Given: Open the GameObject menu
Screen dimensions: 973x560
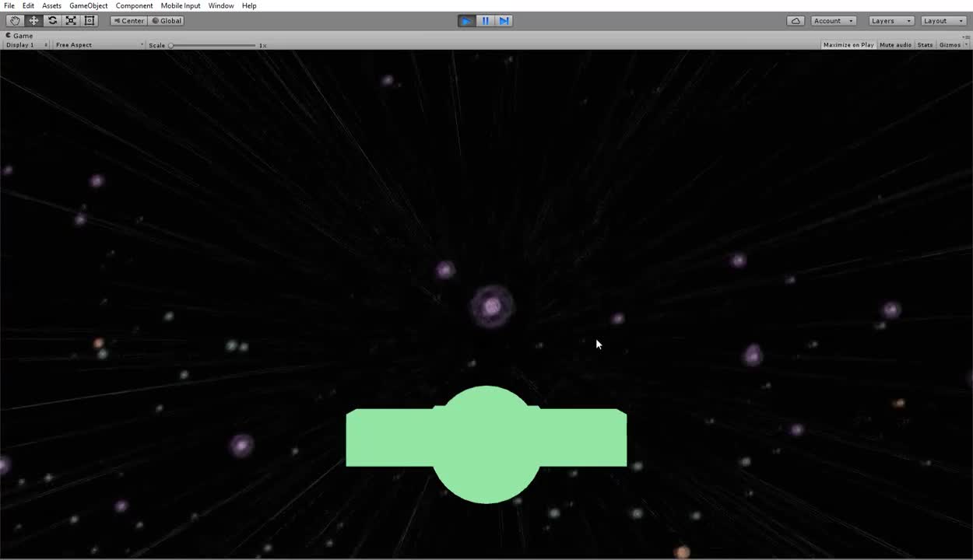Looking at the screenshot, I should [88, 5].
